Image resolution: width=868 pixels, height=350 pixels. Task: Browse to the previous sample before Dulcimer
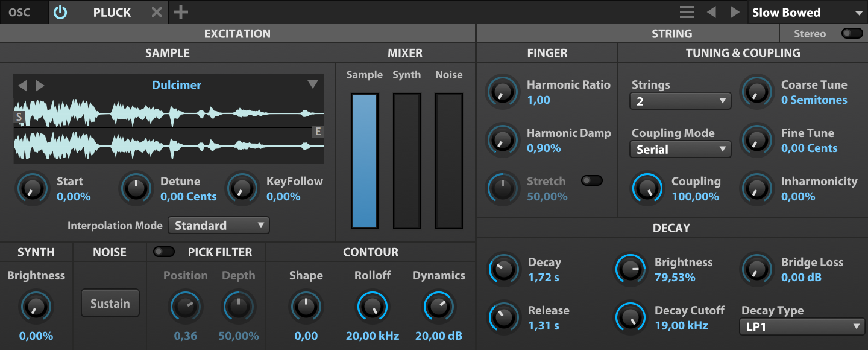(x=22, y=85)
